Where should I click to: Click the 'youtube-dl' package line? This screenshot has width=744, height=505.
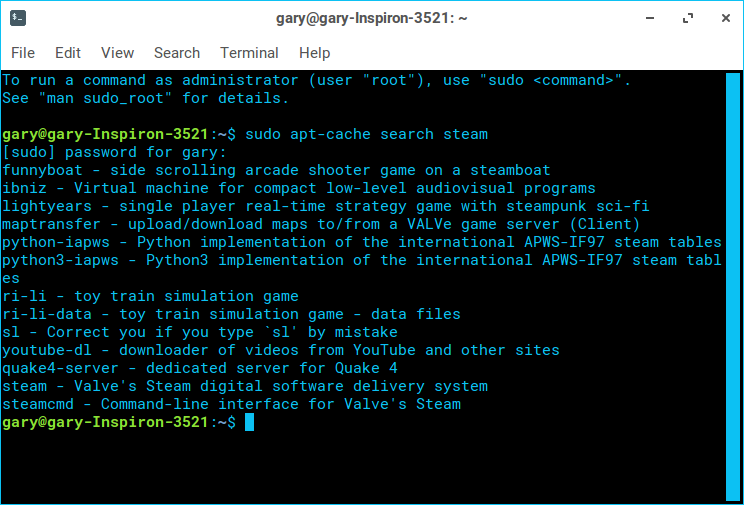tap(281, 351)
